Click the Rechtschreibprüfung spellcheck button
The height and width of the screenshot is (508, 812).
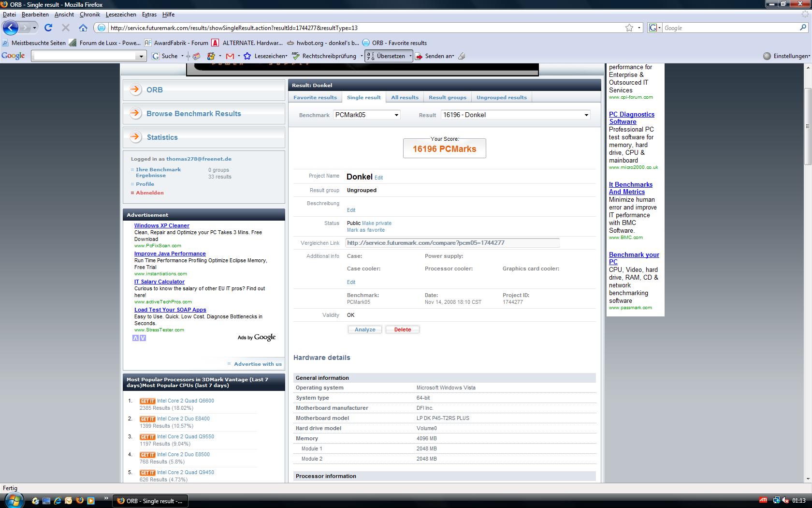[x=324, y=56]
